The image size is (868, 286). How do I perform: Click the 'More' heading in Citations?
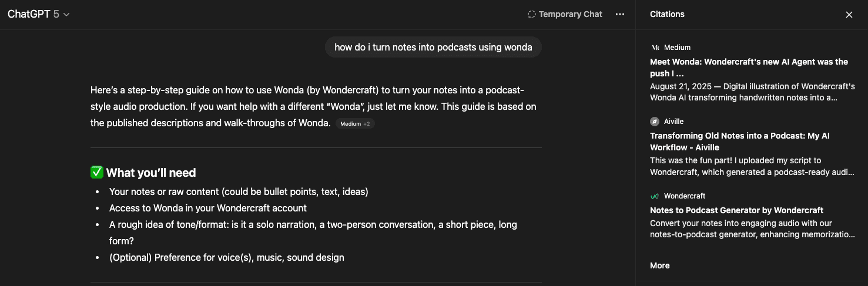click(659, 265)
